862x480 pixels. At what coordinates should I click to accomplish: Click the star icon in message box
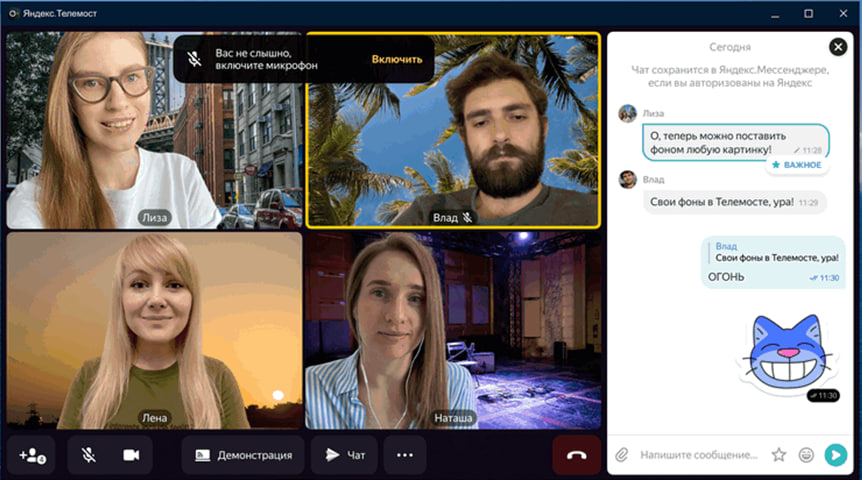(x=779, y=455)
